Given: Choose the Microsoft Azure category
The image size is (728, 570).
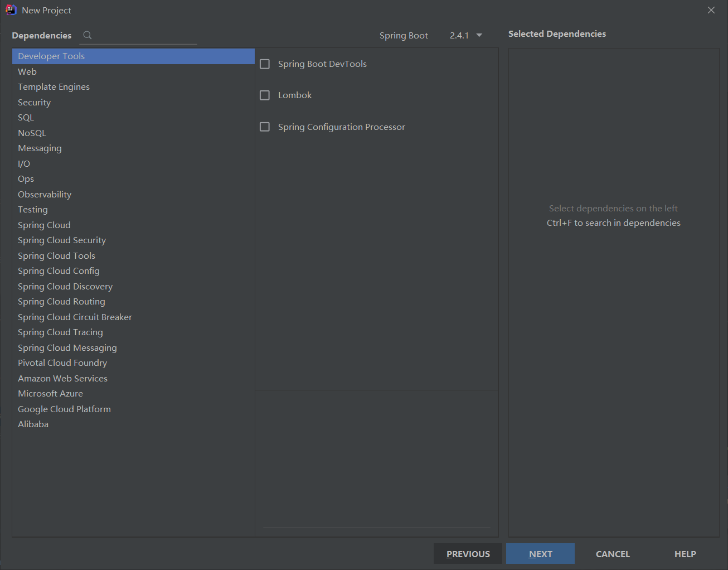Looking at the screenshot, I should coord(133,394).
